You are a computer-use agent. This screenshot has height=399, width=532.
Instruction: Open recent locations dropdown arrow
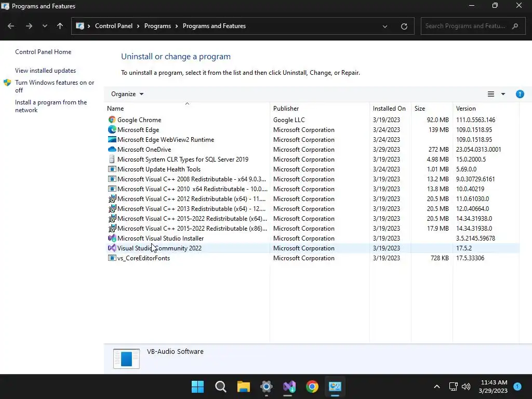[x=45, y=26]
